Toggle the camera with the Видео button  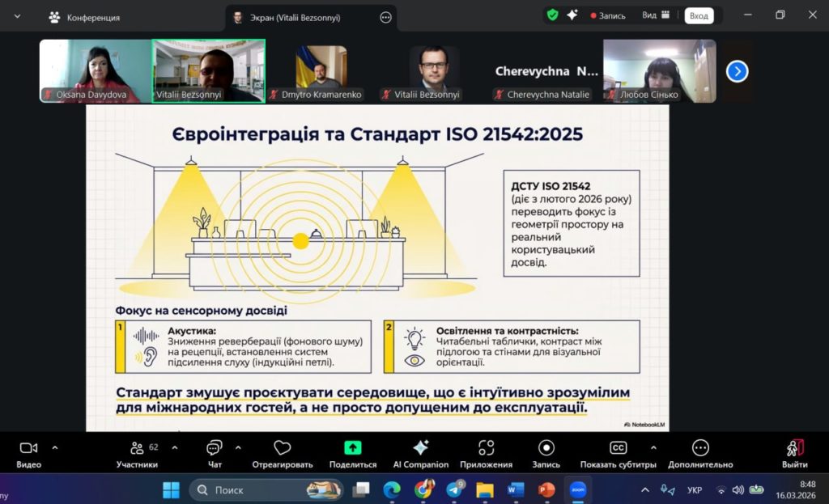[x=28, y=449]
